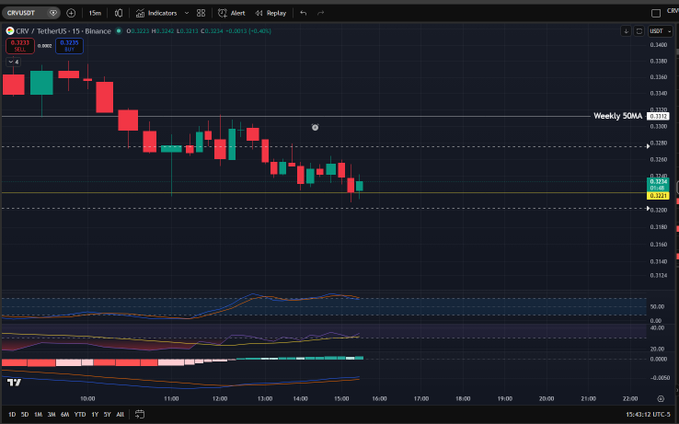Click the down-arrow icon near USDT selector
This screenshot has width=679, height=424.
tap(626, 31)
